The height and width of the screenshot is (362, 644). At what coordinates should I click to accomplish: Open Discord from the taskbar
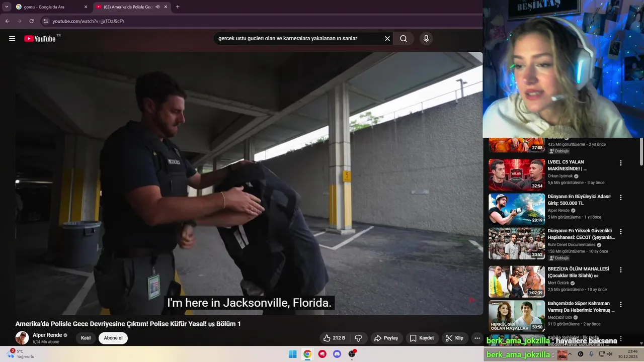pyautogui.click(x=337, y=354)
